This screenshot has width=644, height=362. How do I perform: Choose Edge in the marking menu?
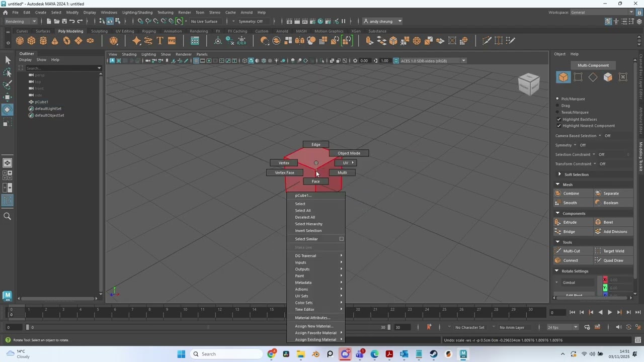[316, 144]
